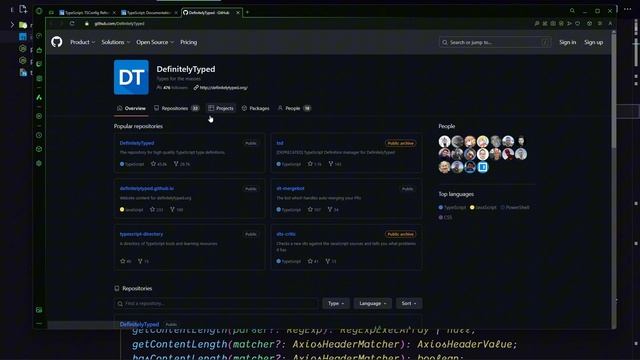Click the send icon in browser toolbar
Image resolution: width=640 pixels, height=360 pixels.
(569, 24)
